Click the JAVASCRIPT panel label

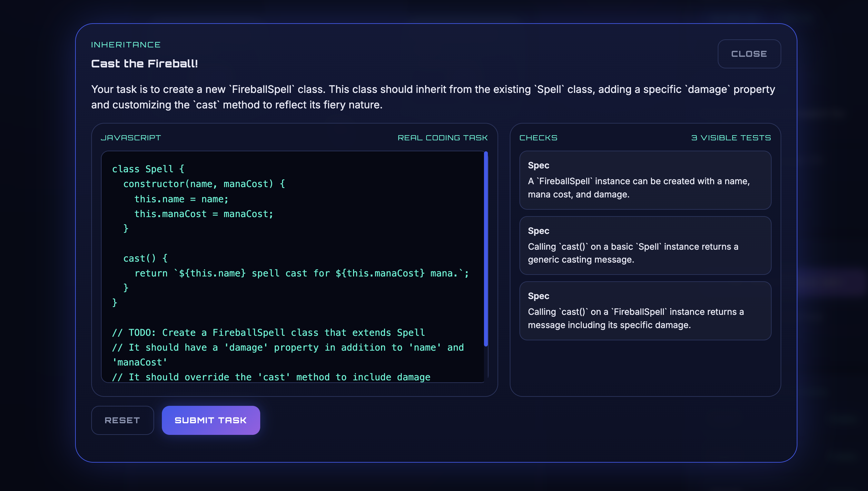(x=131, y=137)
